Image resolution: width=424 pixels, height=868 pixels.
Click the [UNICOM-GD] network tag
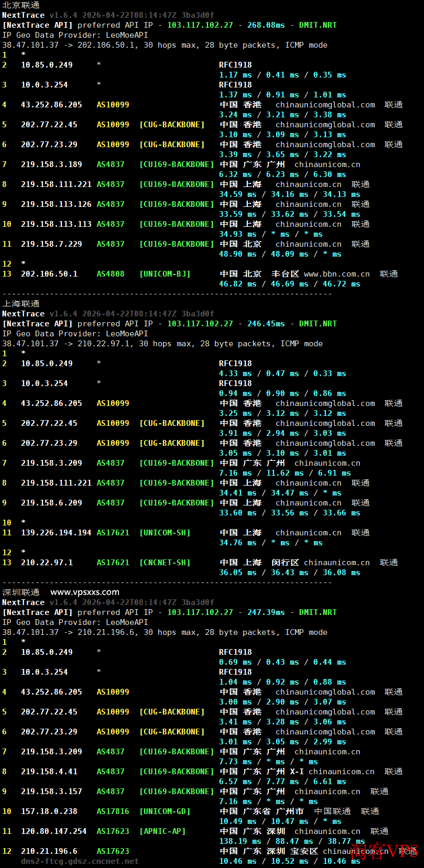pyautogui.click(x=165, y=811)
